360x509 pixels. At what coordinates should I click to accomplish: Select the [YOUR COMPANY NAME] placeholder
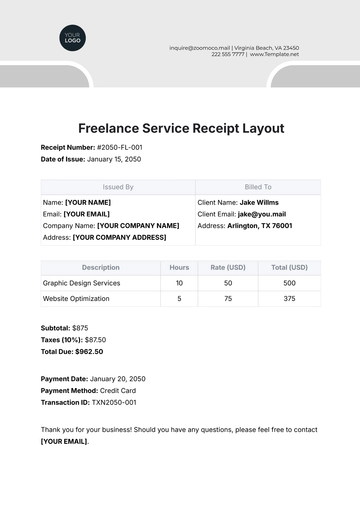[138, 226]
